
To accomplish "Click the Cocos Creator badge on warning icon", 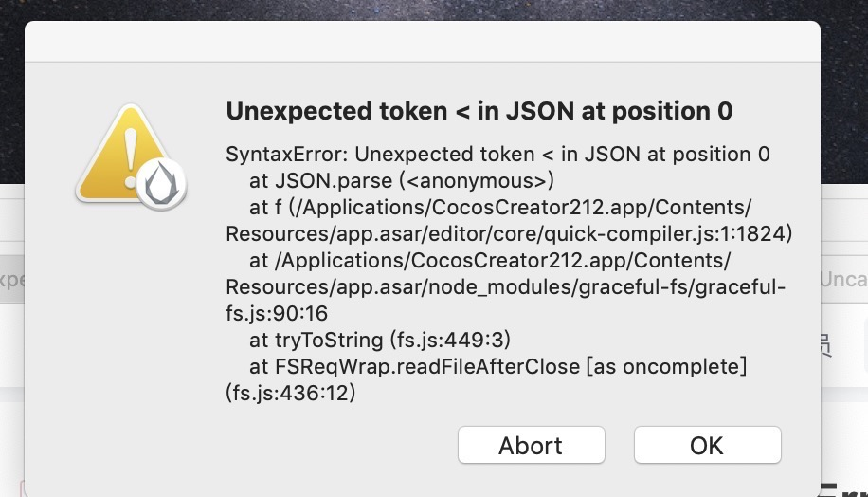I will tap(161, 183).
